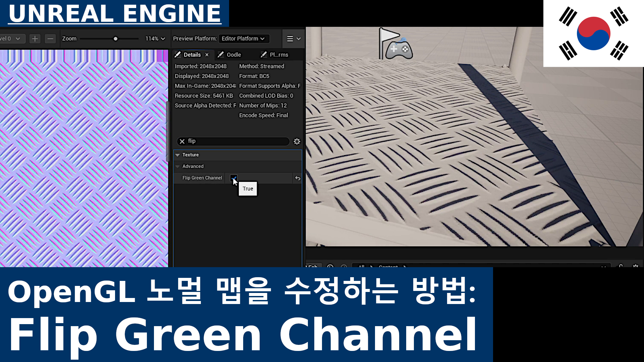
Task: Reset Flip Green Channel to default
Action: [x=298, y=178]
